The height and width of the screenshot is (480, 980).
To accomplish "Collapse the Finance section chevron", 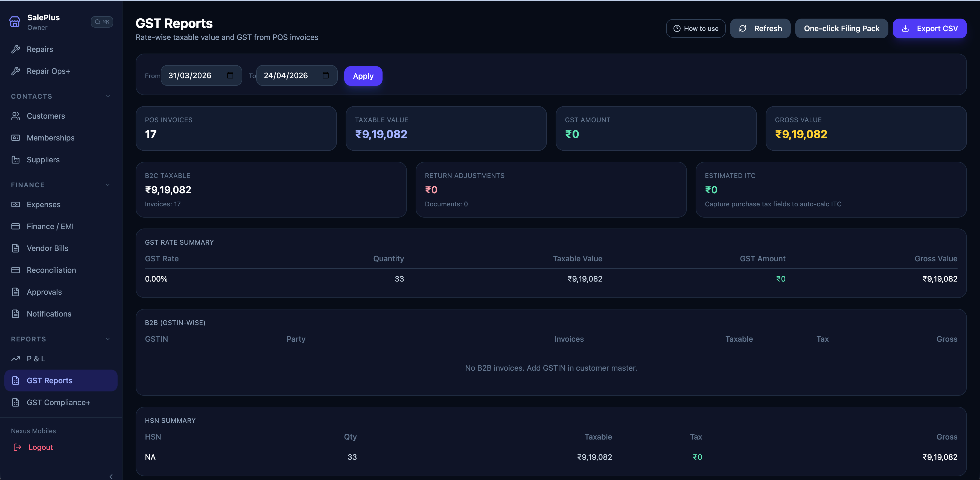I will pos(108,185).
